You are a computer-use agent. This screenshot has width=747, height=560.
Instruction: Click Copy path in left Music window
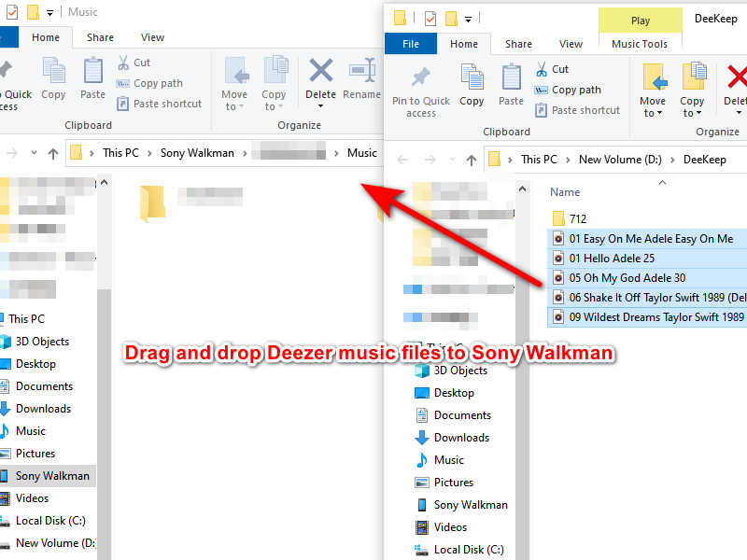click(149, 83)
